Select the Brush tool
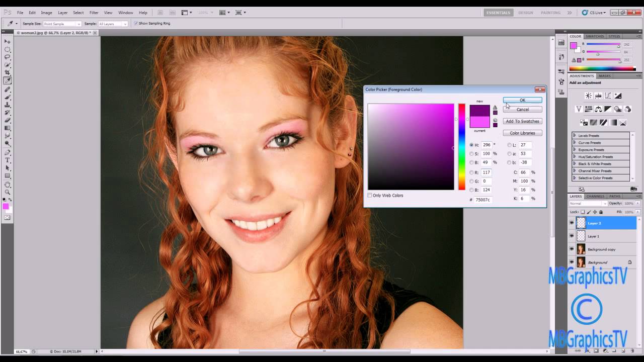 (x=8, y=97)
